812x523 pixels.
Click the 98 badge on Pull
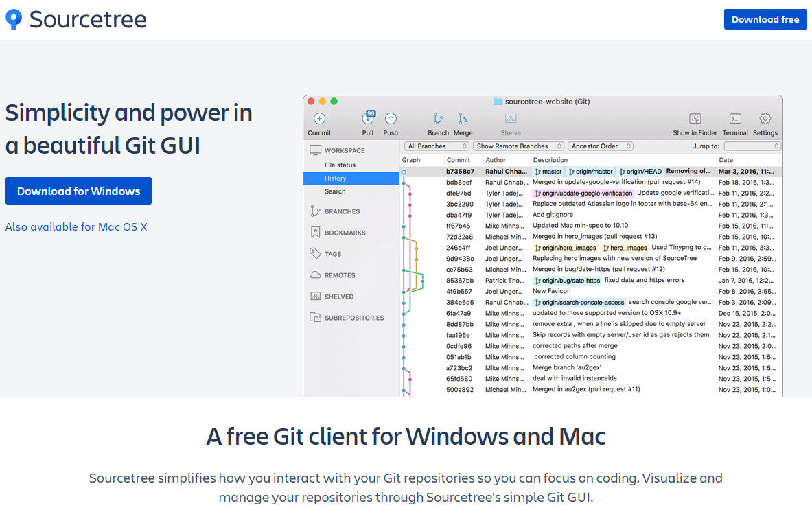[x=371, y=113]
